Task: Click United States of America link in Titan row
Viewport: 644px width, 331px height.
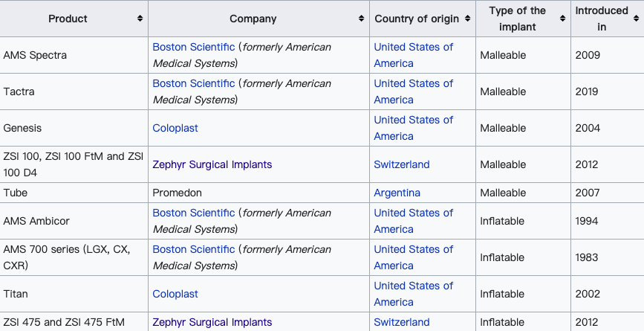Action: click(413, 294)
